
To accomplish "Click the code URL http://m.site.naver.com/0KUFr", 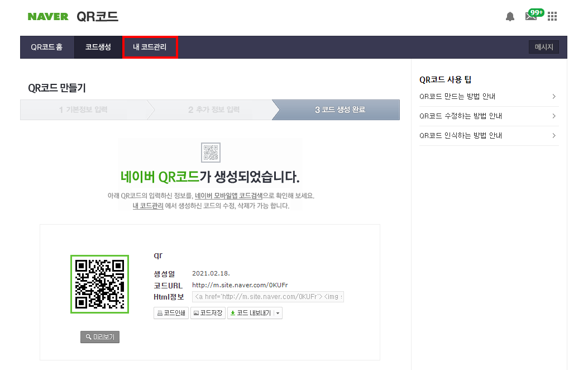I will [240, 285].
